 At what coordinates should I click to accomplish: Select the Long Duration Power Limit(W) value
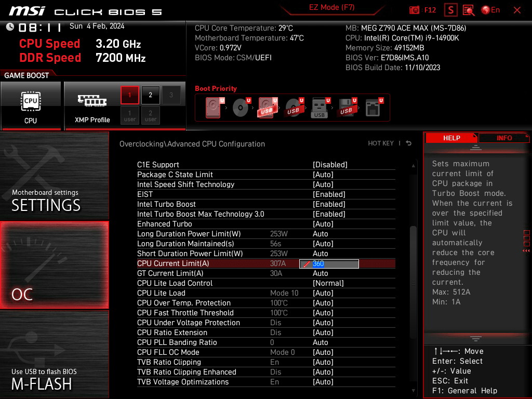(x=320, y=234)
